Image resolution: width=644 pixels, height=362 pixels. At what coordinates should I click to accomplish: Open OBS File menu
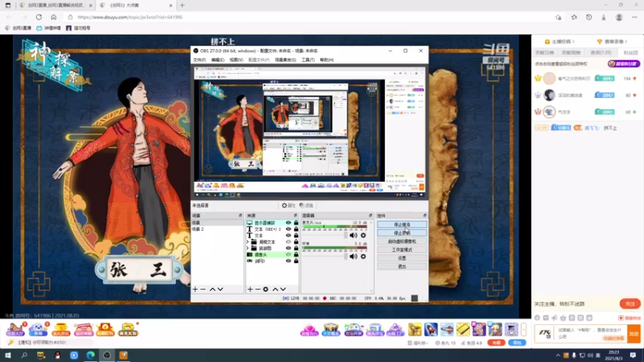tap(199, 60)
